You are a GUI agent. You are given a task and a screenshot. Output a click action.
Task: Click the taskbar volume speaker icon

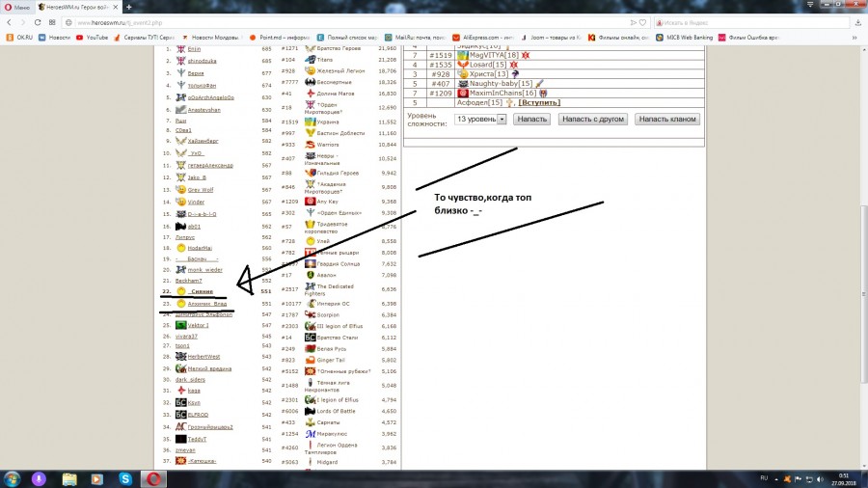(820, 479)
